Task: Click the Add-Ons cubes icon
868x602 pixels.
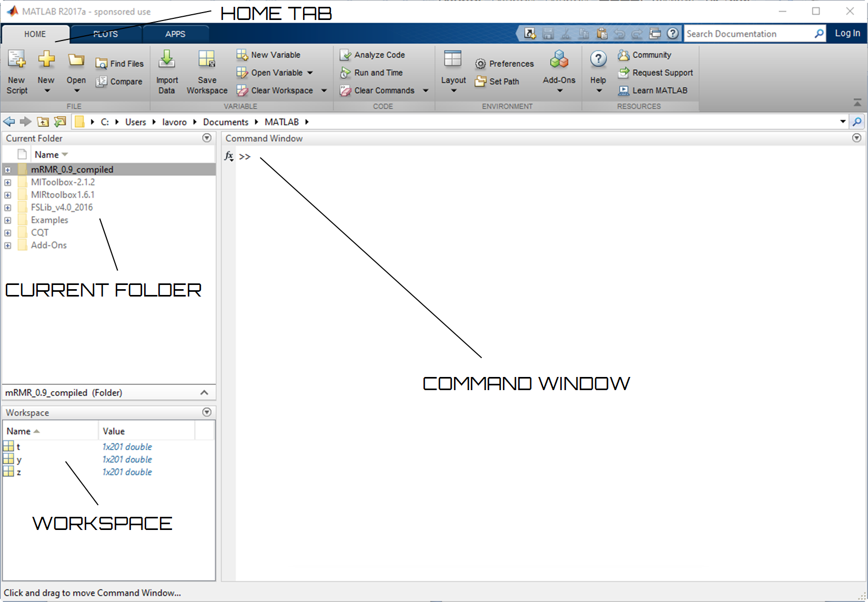Action: (559, 59)
